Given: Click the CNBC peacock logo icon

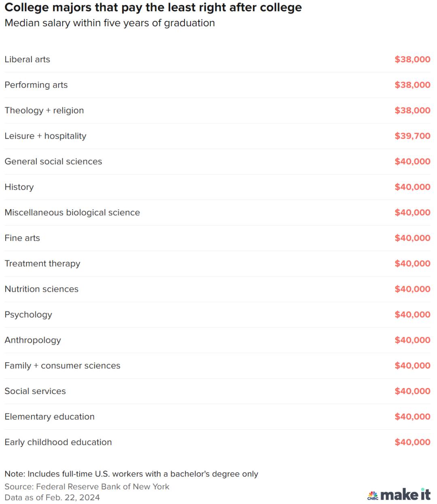Looking at the screenshot, I should tap(373, 495).
